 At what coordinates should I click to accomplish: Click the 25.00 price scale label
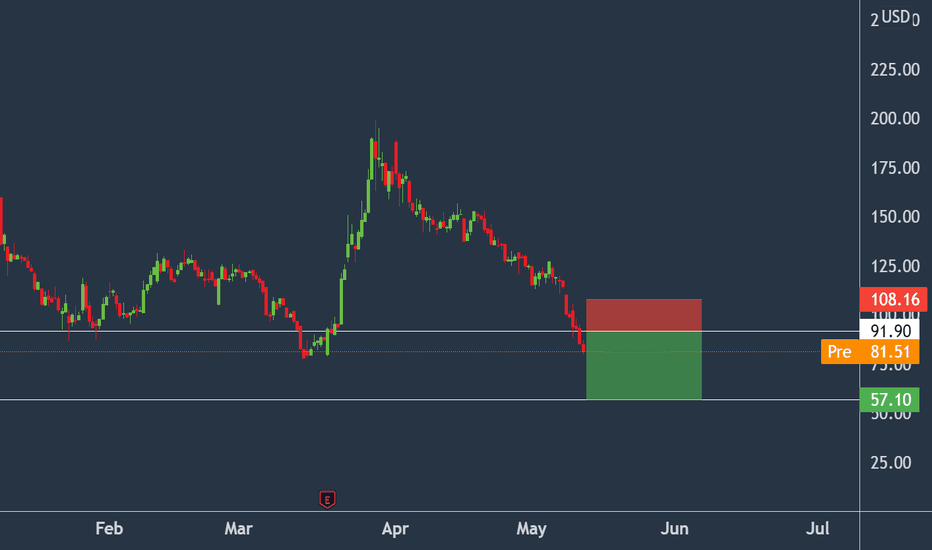tap(891, 463)
